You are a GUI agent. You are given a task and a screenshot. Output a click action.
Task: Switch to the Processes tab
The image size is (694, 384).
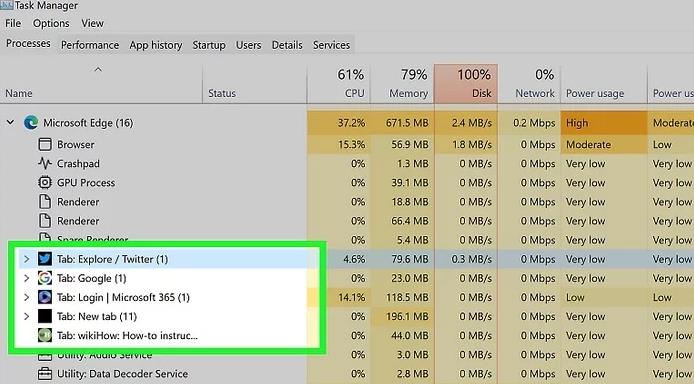(x=28, y=44)
